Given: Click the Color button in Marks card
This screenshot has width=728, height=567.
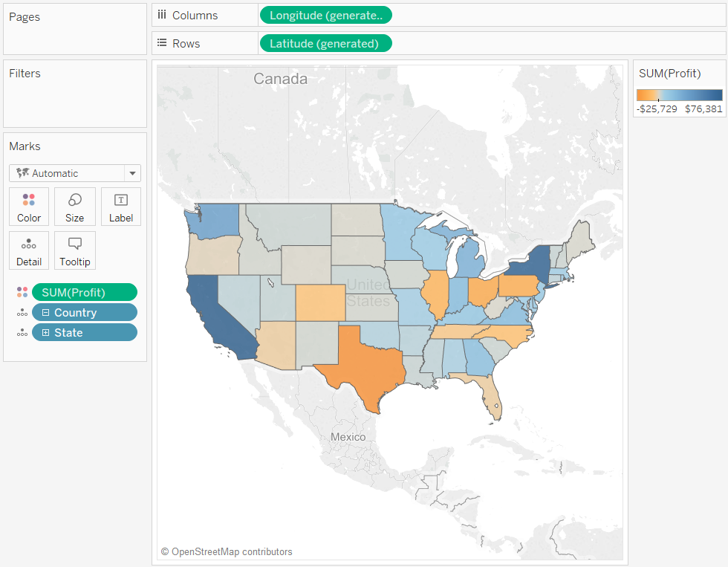Looking at the screenshot, I should pos(29,206).
